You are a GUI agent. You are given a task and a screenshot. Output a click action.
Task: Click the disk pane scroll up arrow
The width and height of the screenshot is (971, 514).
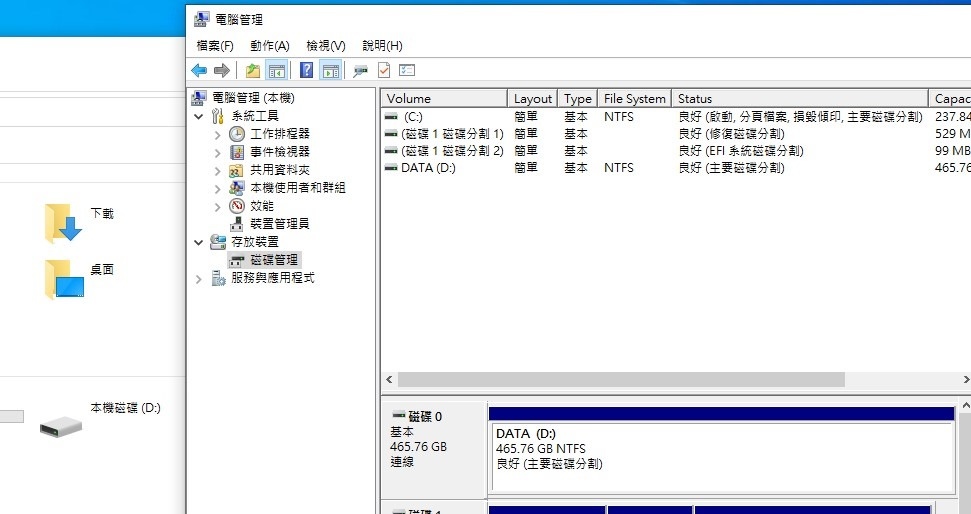coord(965,405)
